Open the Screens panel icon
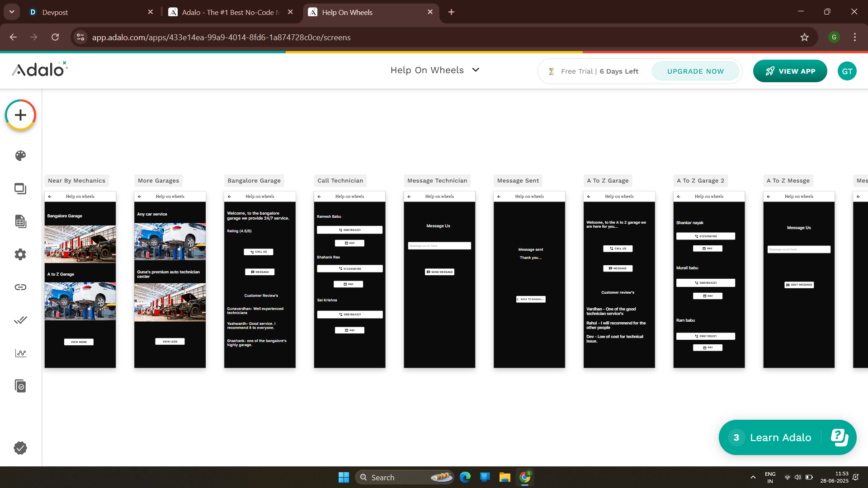 [20, 189]
